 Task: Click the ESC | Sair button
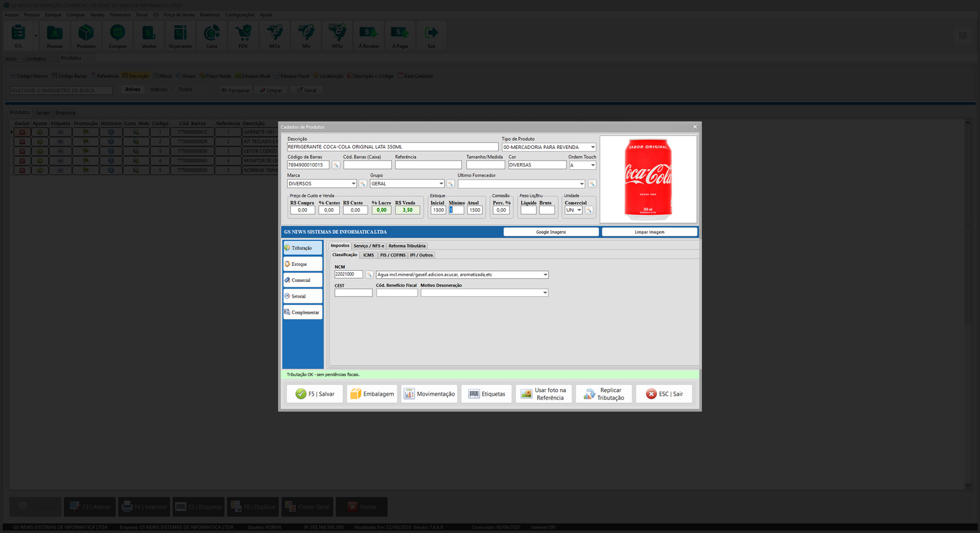coord(664,394)
